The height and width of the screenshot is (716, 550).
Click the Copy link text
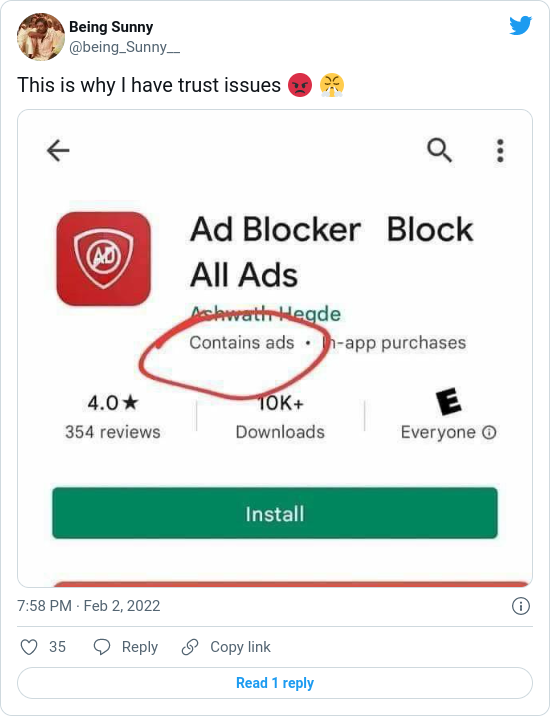point(240,647)
